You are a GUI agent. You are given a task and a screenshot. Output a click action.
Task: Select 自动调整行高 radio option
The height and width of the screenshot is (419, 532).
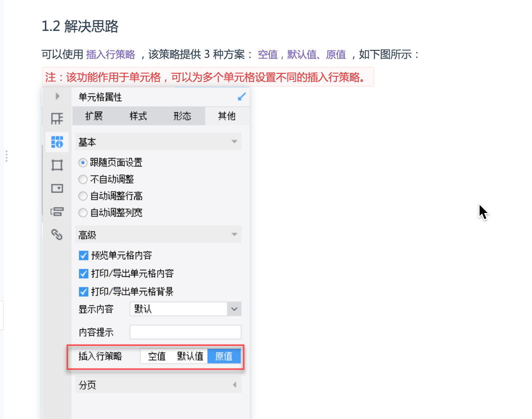[83, 196]
